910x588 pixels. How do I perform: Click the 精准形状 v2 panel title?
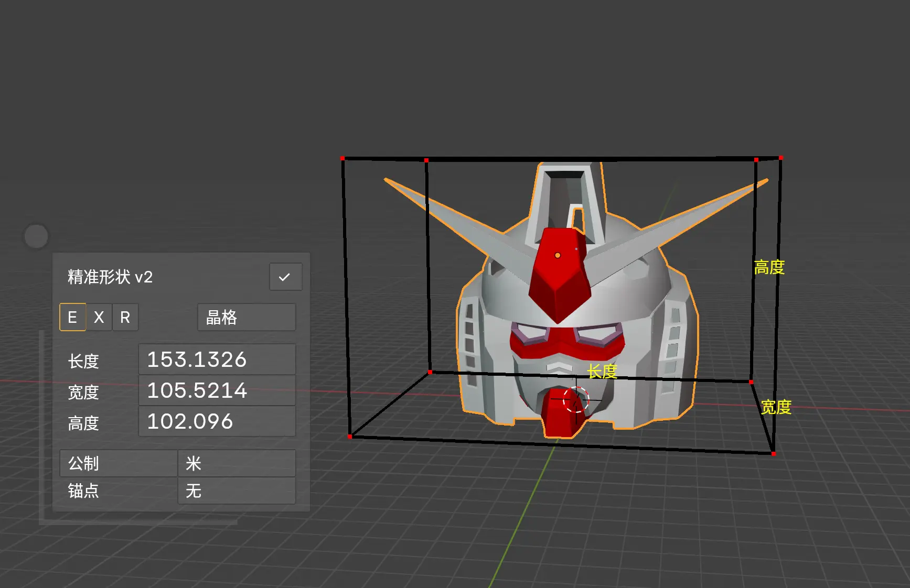coord(110,277)
